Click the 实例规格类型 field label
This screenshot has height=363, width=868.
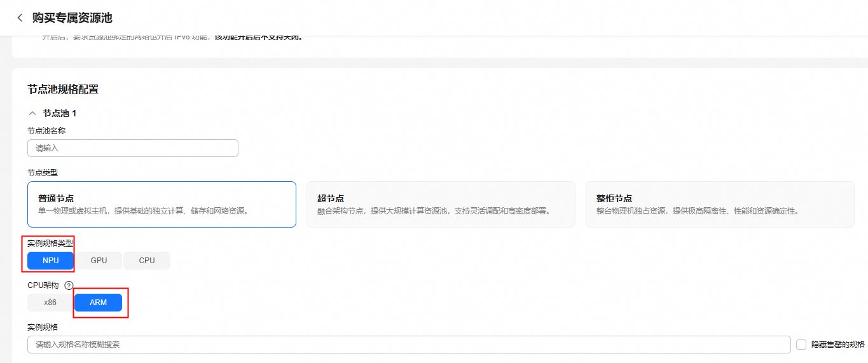point(50,243)
